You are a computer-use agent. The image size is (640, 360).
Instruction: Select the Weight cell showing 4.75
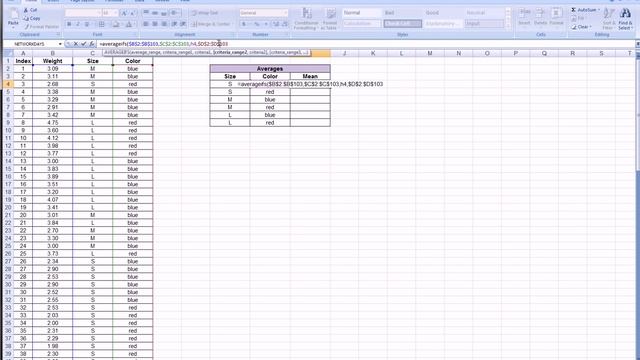[x=53, y=122]
